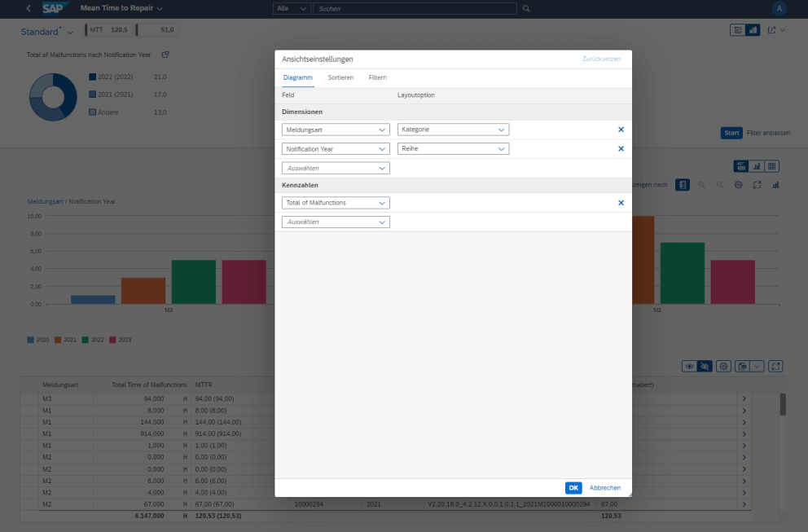Open the Filtern tab in Ansichtseinstellungen
The height and width of the screenshot is (532, 808).
(376, 77)
